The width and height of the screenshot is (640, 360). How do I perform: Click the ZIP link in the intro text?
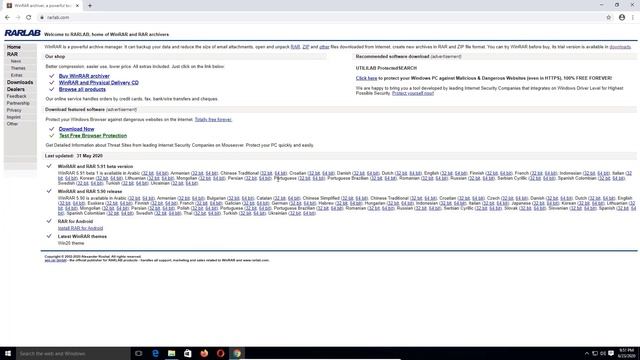(x=306, y=47)
